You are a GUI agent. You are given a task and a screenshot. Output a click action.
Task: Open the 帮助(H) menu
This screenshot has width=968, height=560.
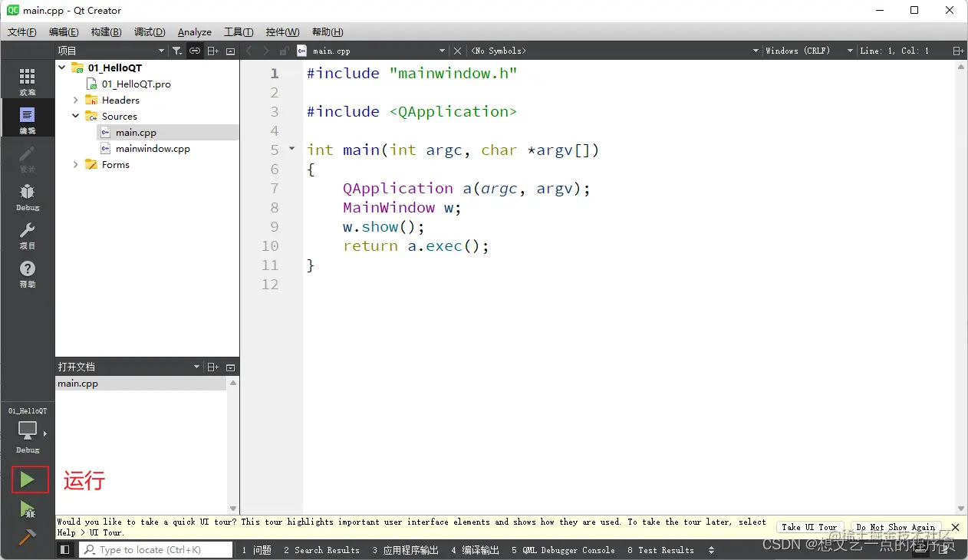pyautogui.click(x=328, y=32)
